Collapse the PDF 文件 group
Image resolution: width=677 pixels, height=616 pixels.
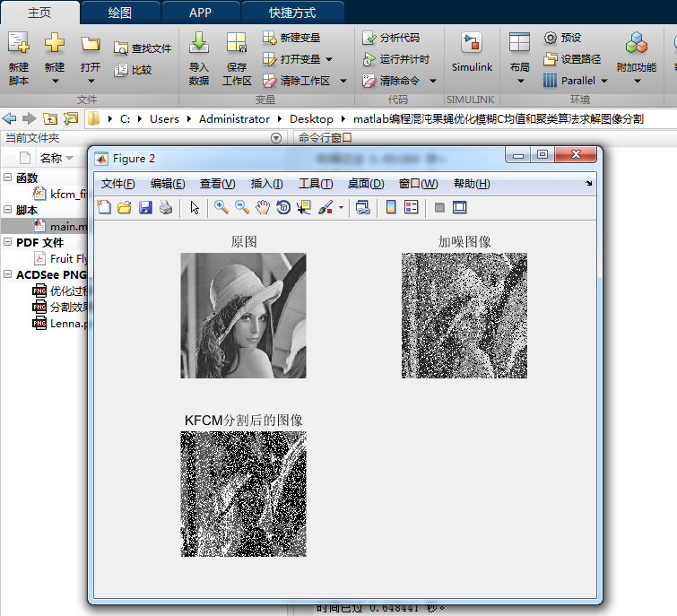8,242
